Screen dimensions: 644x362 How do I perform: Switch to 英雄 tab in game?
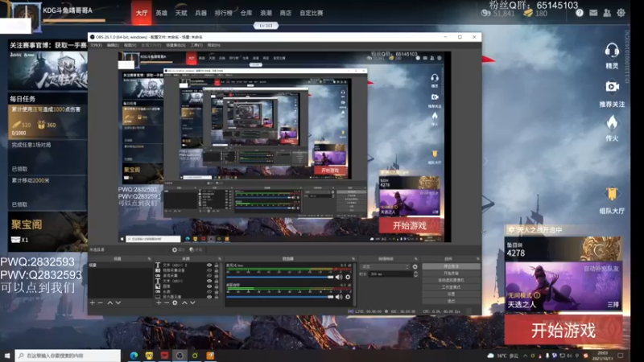[x=162, y=13]
